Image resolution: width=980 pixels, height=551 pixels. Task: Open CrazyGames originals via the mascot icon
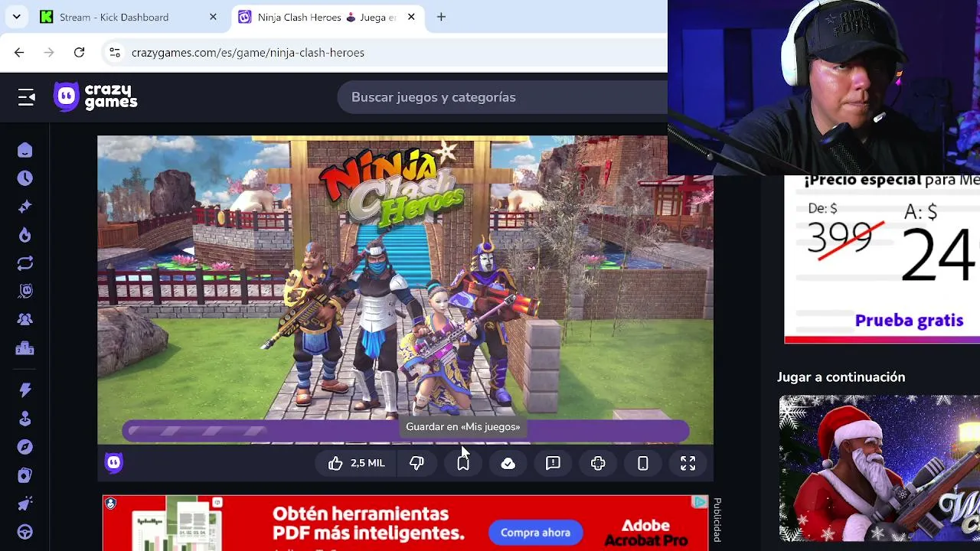pyautogui.click(x=24, y=292)
